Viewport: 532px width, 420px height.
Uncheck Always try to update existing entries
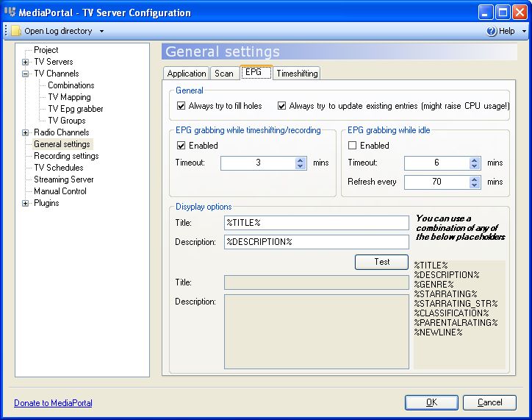[x=282, y=106]
